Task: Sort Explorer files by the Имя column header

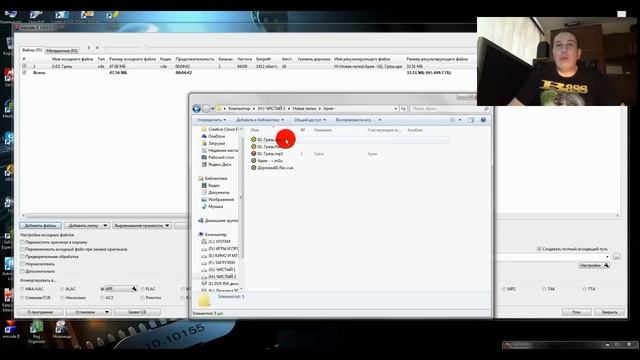Action: 255,130
